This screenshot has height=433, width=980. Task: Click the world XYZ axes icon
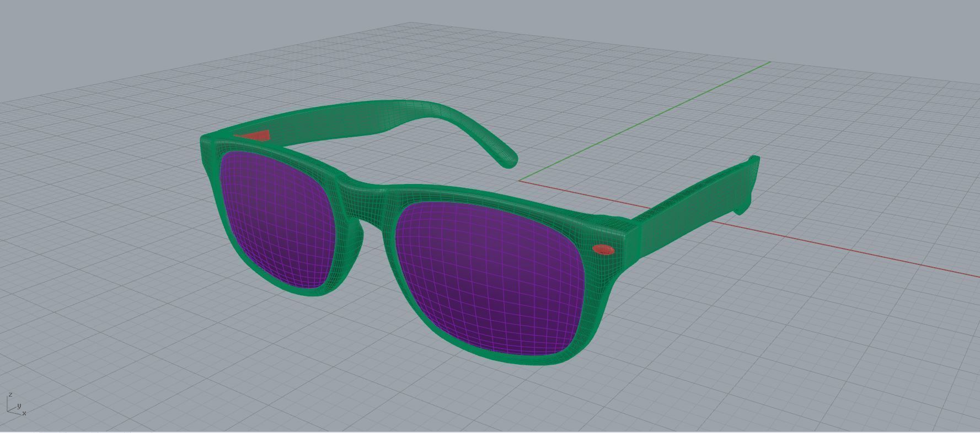click(x=15, y=405)
